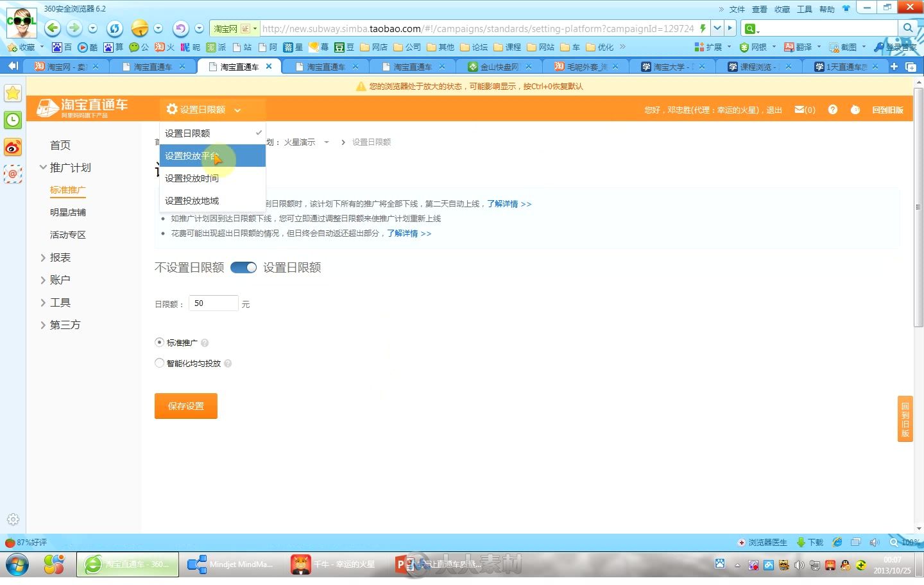Click the golden bell icon in toolbar
Screen dimensions: 924x585
click(x=139, y=28)
